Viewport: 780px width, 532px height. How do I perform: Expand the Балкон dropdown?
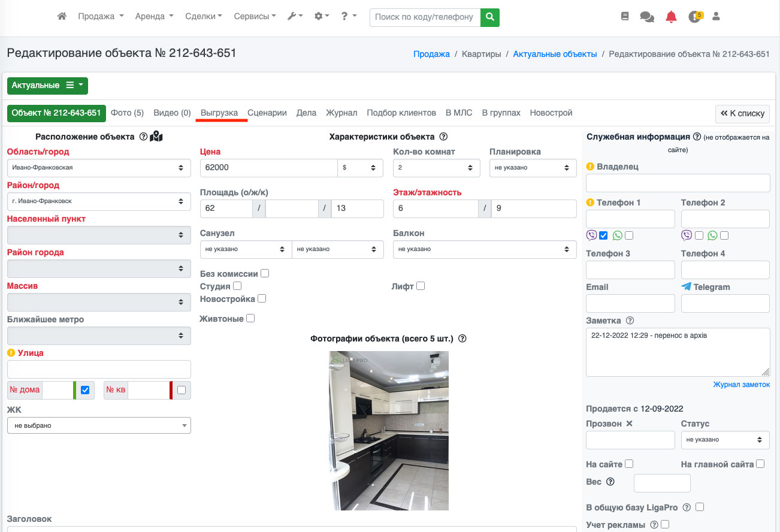(484, 249)
